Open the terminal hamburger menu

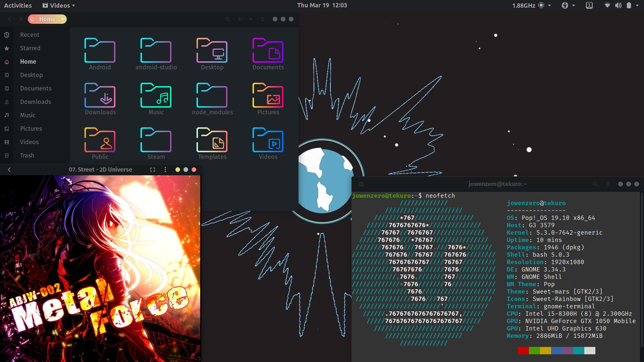click(x=608, y=184)
